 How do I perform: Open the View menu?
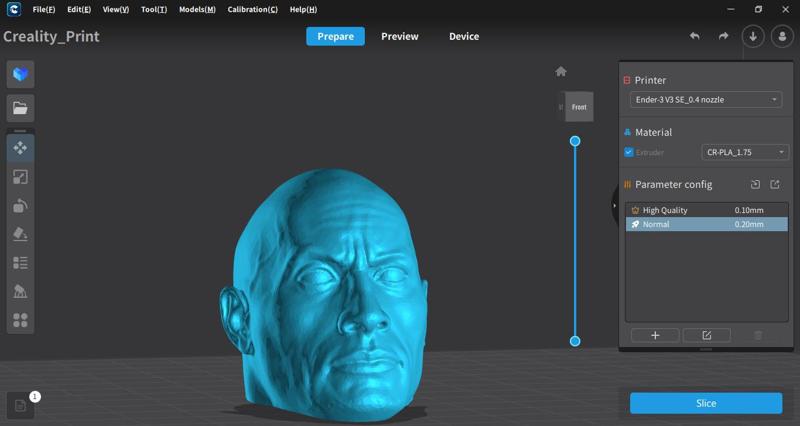(116, 9)
